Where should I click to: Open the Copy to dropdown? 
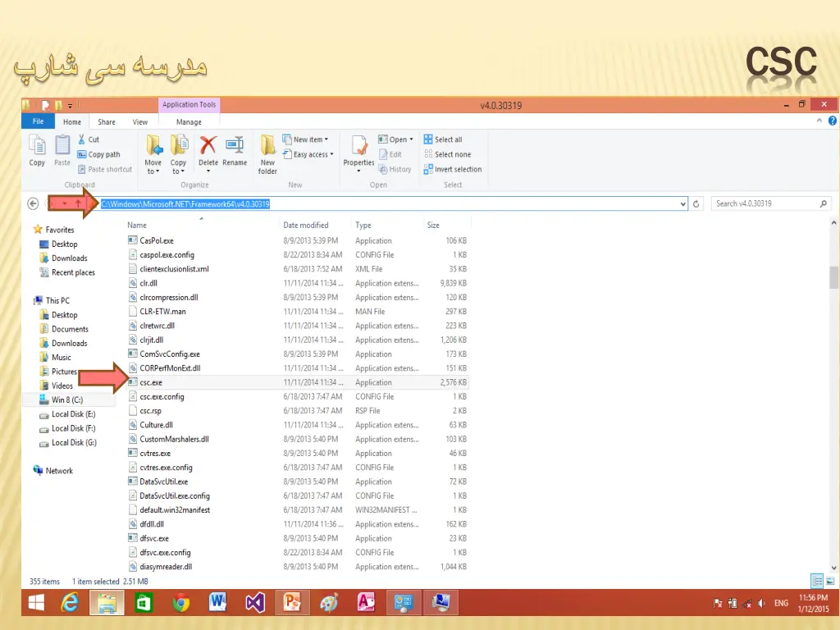tap(178, 167)
